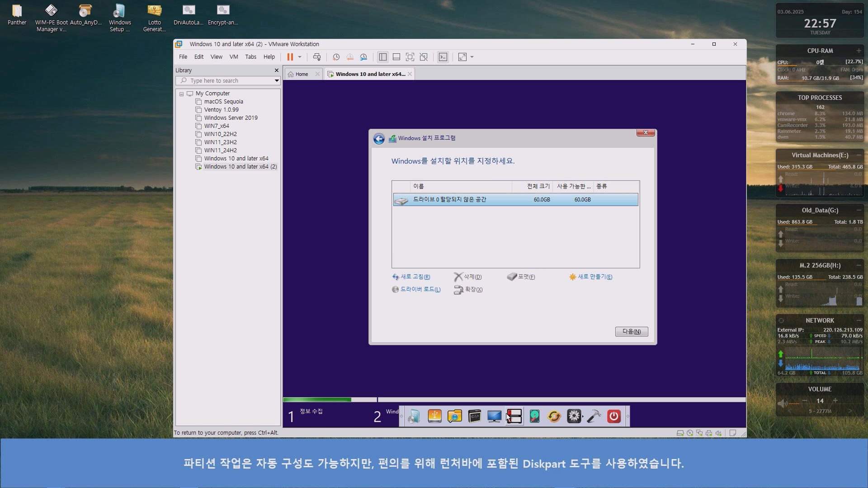
Task: Click the console view terminal icon
Action: coord(443,57)
